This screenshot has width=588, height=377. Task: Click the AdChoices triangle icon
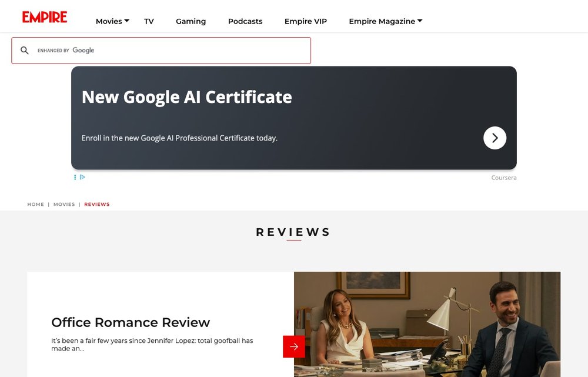pyautogui.click(x=82, y=177)
